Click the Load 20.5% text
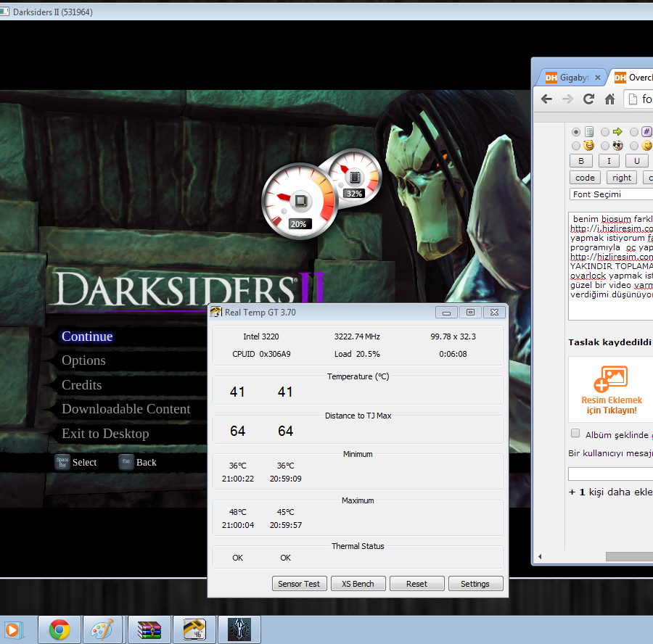 click(357, 354)
